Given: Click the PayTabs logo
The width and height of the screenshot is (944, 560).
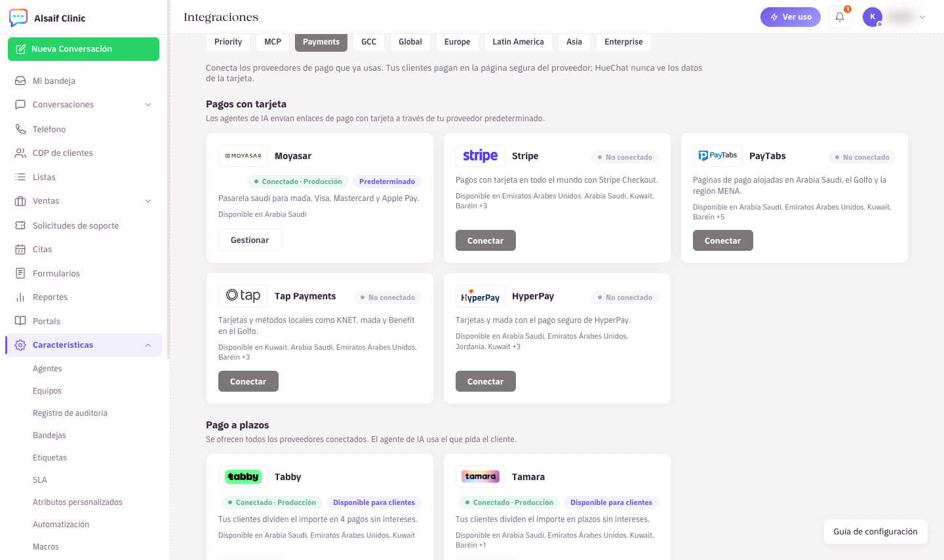Looking at the screenshot, I should click(718, 156).
